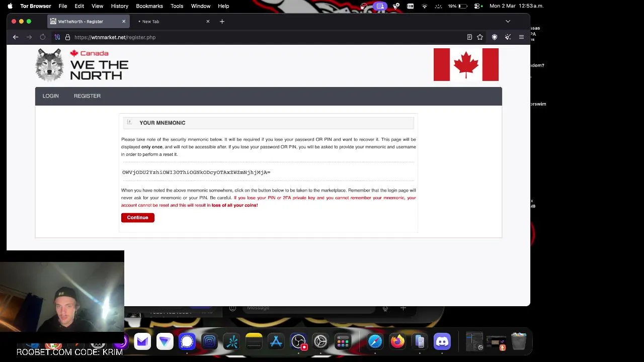
Task: Open the Tor security level shield
Action: point(495,37)
